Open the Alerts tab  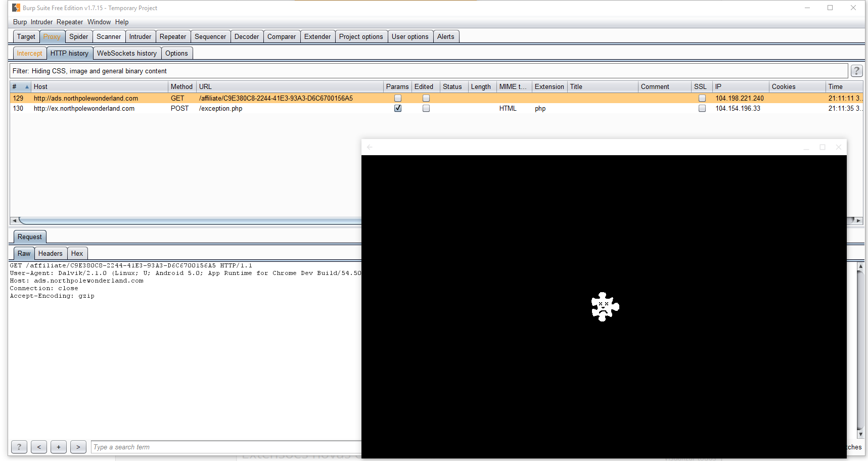click(446, 36)
